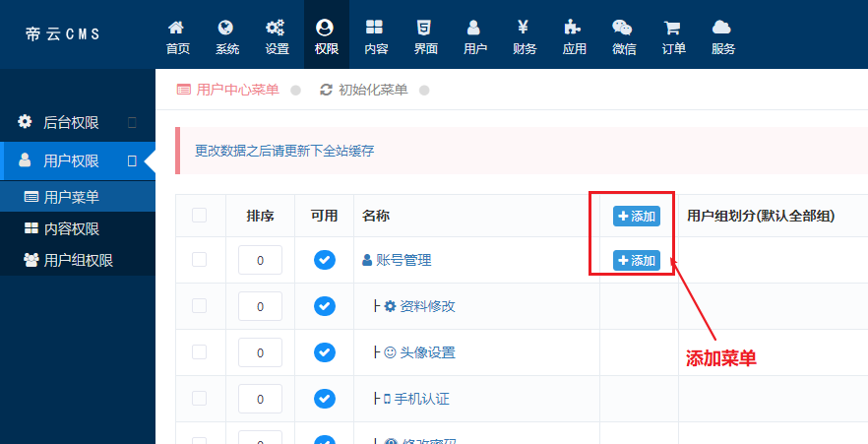Open the 微信 WeChat icon
Image resolution: width=868 pixels, height=444 pixels.
point(624,28)
